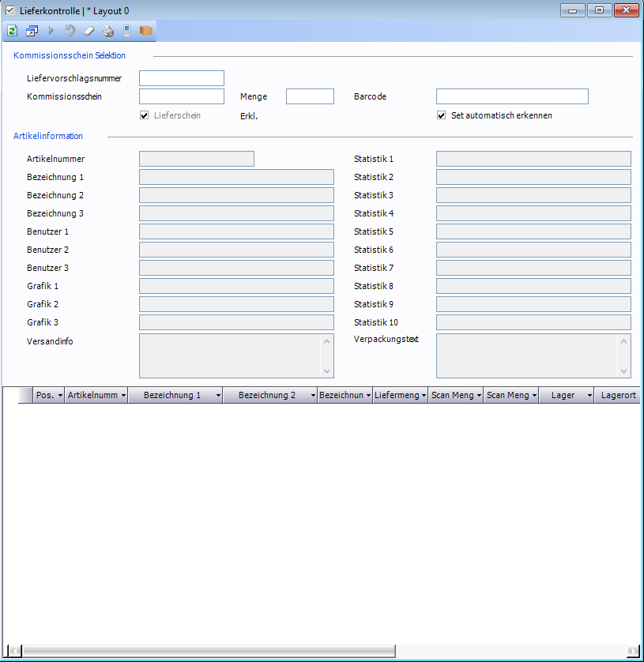Focus the Barcode input field
The image size is (644, 662).
[x=512, y=96]
